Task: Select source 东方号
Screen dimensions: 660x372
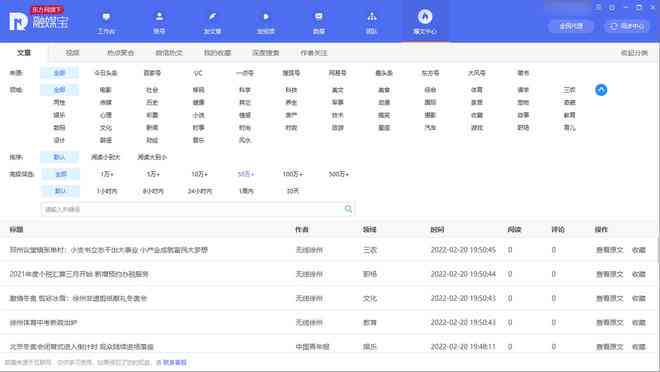Action: [x=430, y=73]
